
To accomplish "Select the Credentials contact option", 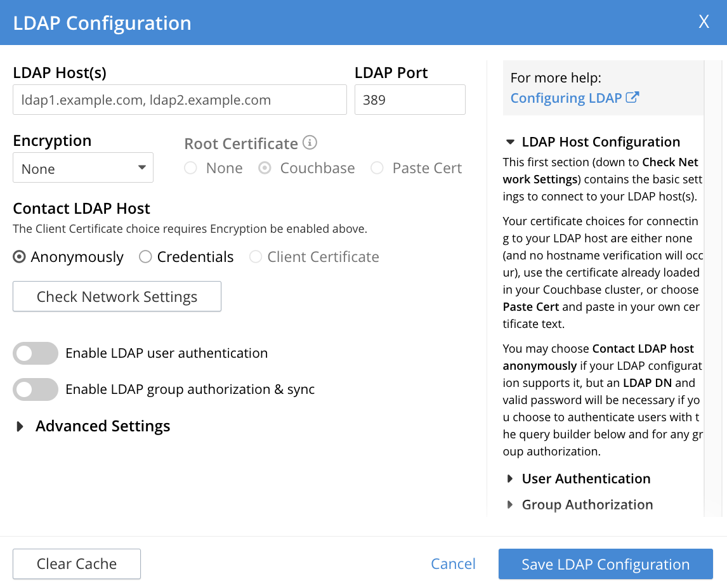I will pyautogui.click(x=145, y=257).
